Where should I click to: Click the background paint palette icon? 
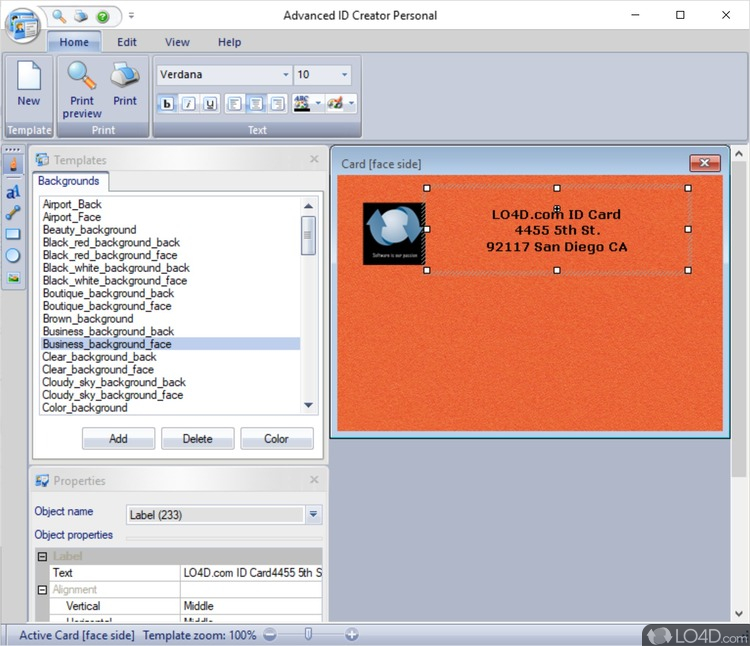(x=335, y=103)
